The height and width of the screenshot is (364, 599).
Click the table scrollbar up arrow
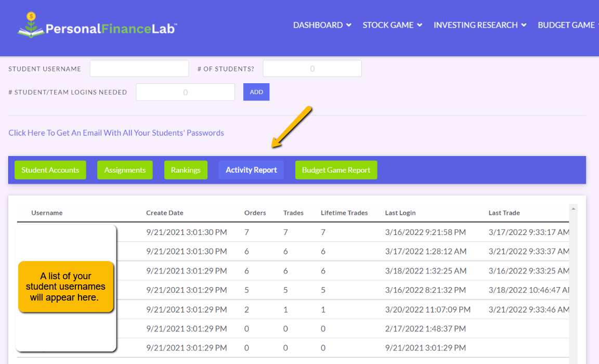(573, 209)
